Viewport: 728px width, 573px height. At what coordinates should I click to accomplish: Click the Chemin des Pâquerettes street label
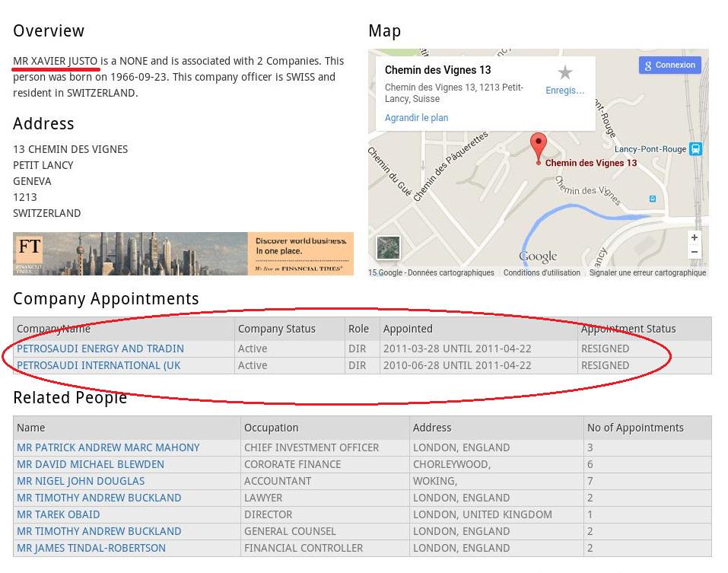(451, 166)
